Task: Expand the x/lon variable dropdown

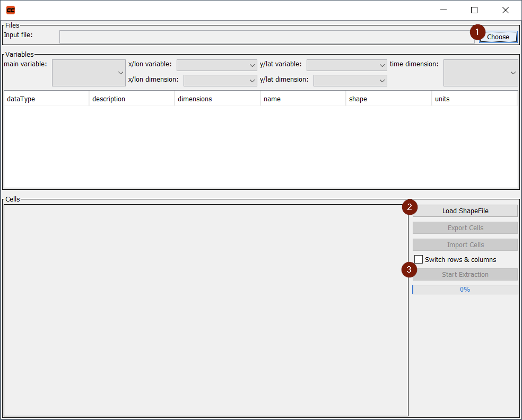Action: coord(217,65)
